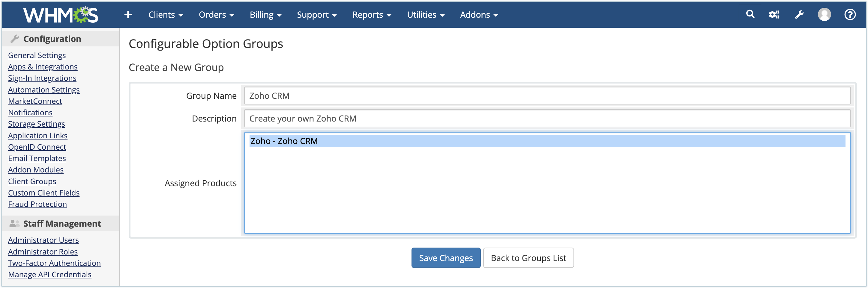Image resolution: width=868 pixels, height=288 pixels.
Task: Click into the Group Name field
Action: 547,96
